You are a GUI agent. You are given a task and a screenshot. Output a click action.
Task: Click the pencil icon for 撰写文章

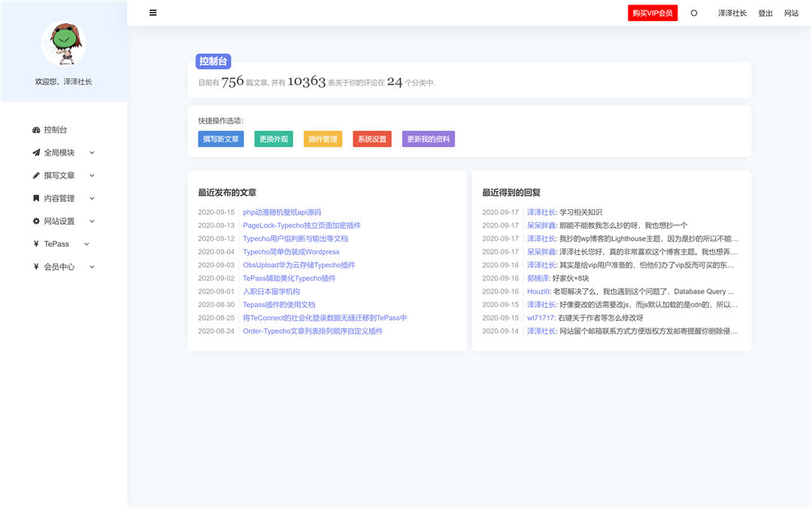coord(36,175)
